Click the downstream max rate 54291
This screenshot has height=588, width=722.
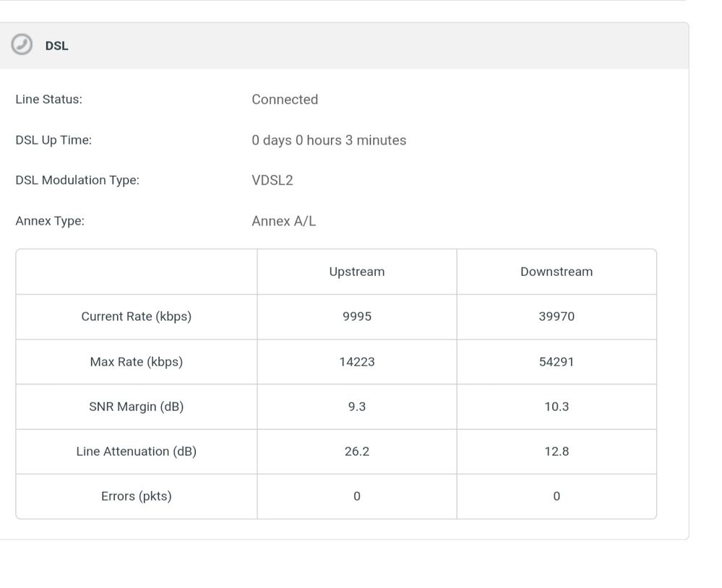(x=556, y=362)
